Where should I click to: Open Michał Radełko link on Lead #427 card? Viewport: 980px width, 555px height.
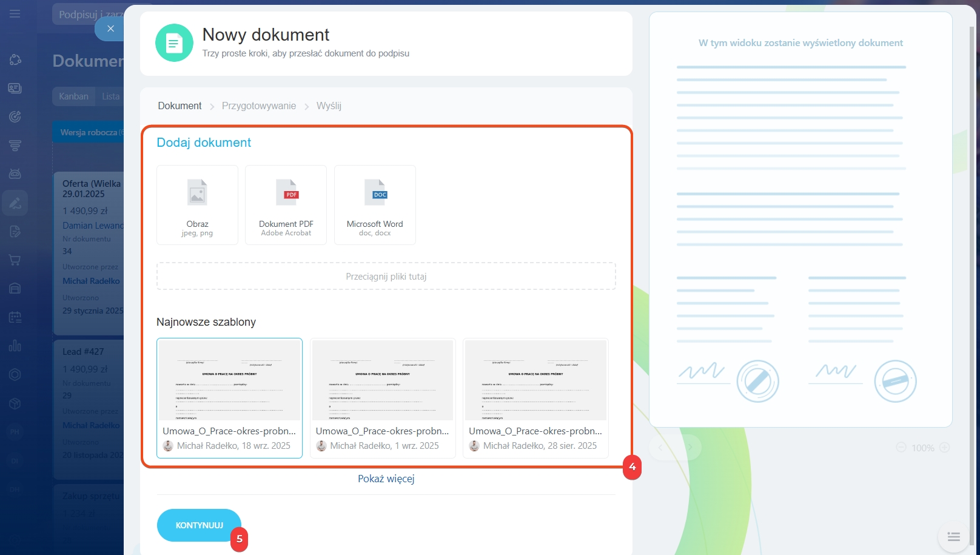coord(91,425)
